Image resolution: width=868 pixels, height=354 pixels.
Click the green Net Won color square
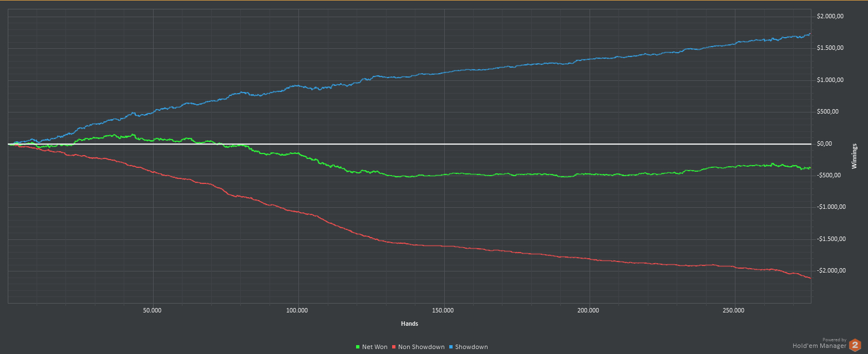click(358, 347)
